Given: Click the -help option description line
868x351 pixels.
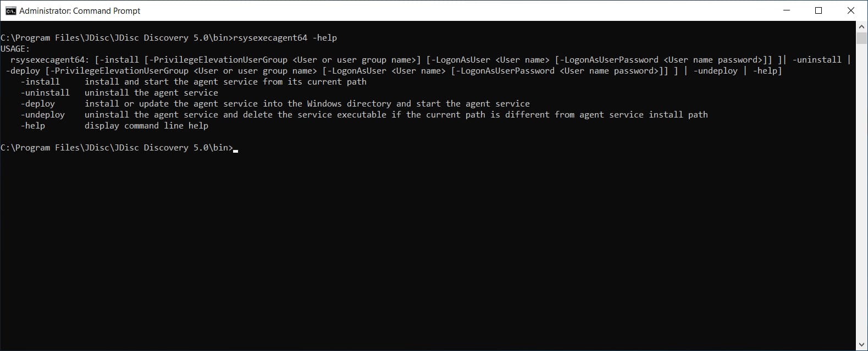Looking at the screenshot, I should (146, 125).
